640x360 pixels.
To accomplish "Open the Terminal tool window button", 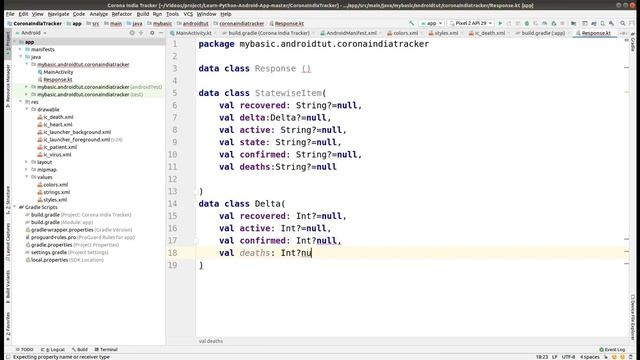I will pos(106,349).
